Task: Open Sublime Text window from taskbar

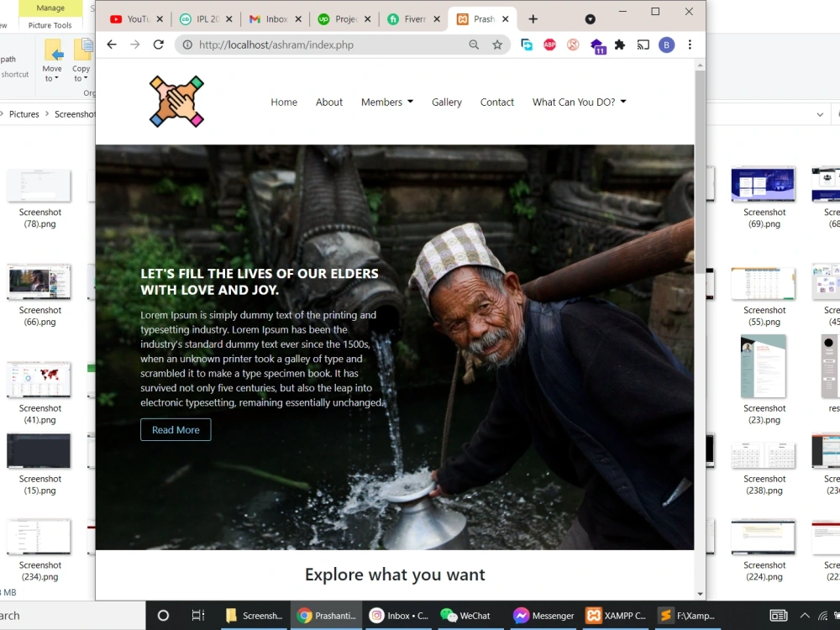Action: tap(687, 616)
